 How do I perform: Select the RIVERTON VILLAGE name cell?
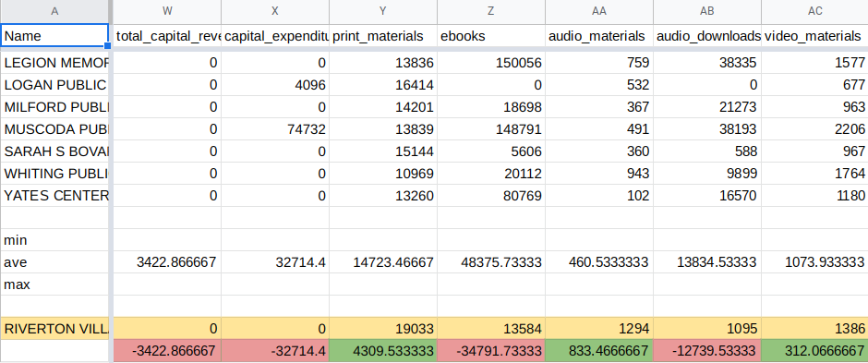point(54,329)
